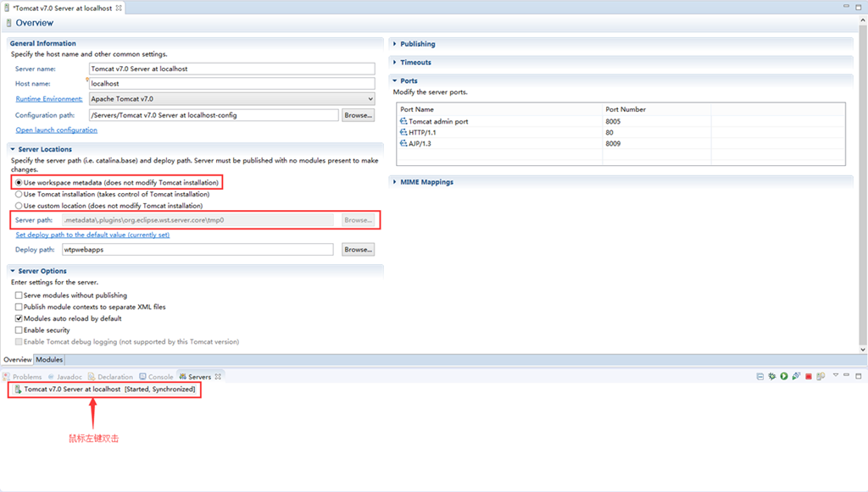Viewport: 868px width, 492px height.
Task: Close the Tomcat v7.0 Server editor tab
Action: click(119, 8)
